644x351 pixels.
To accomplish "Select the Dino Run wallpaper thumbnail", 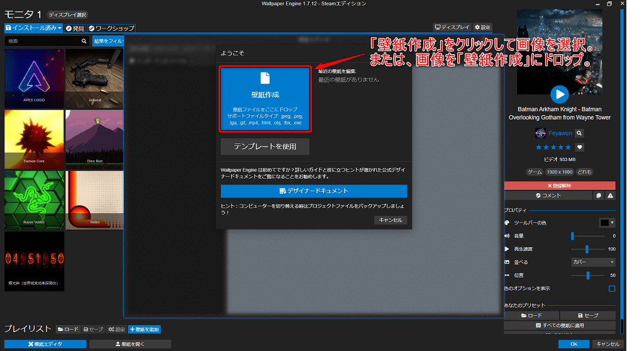I will point(94,140).
